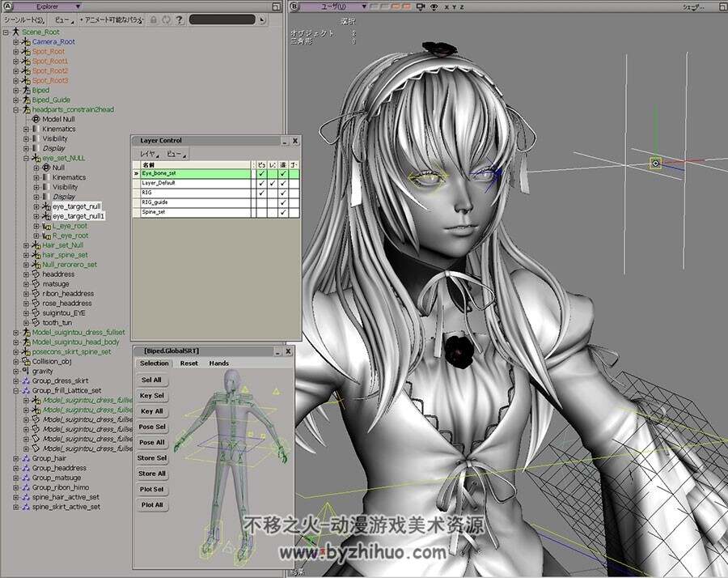
Task: Click the first memo camera slot in viewport B
Action: [373, 6]
